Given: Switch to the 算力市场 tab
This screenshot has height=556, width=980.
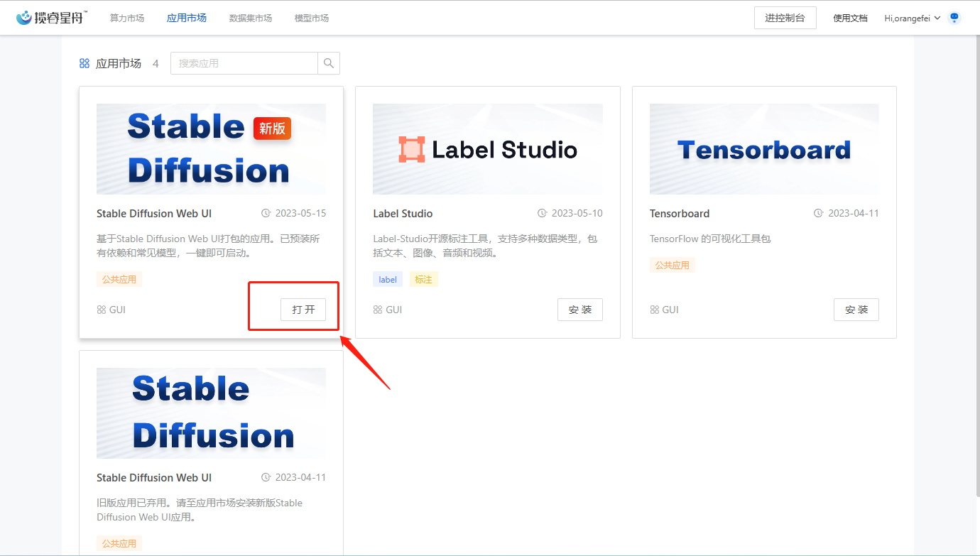Looking at the screenshot, I should coord(126,18).
